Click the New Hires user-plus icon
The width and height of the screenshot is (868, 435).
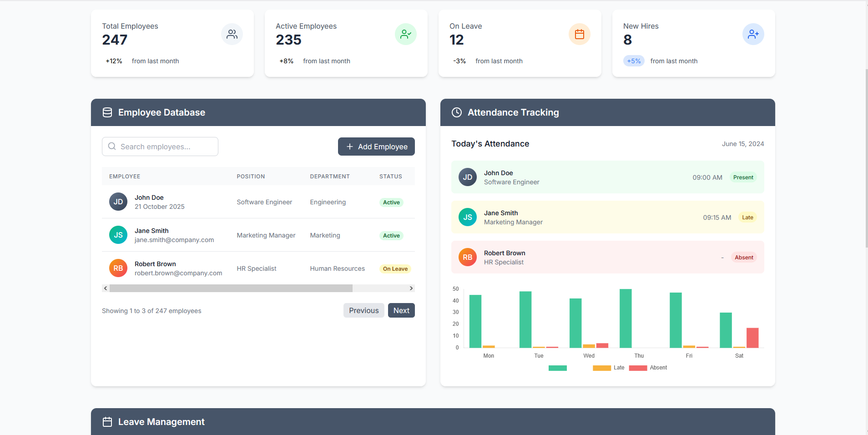click(753, 34)
